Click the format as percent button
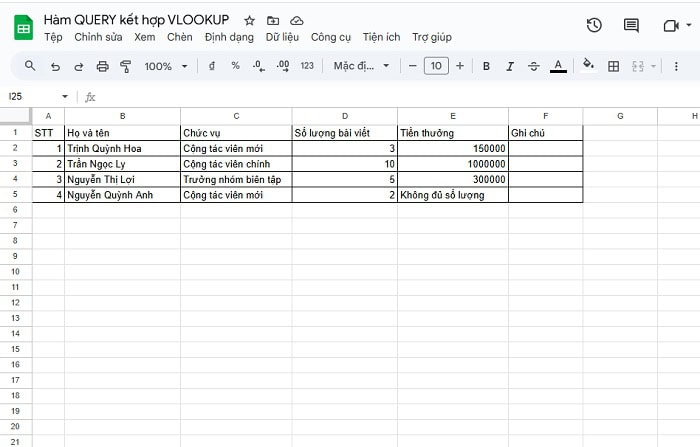This screenshot has width=700, height=447. (x=236, y=66)
